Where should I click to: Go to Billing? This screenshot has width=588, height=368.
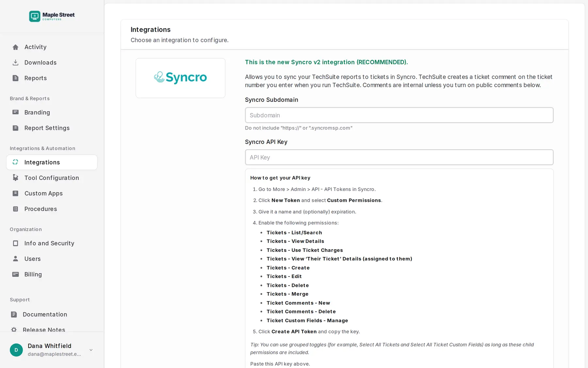point(52,274)
